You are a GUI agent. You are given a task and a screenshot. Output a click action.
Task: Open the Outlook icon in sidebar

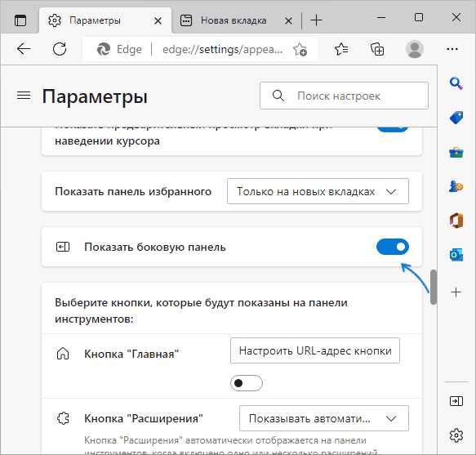[x=456, y=255]
